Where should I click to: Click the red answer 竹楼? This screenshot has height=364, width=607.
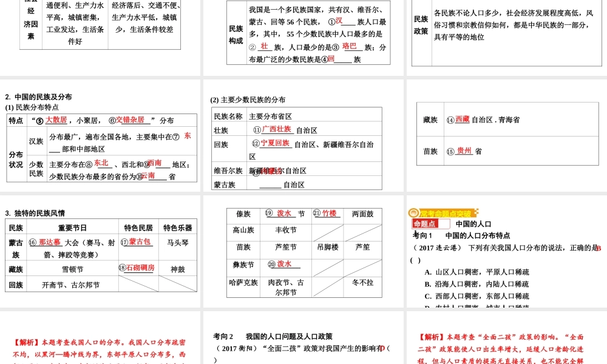[330, 213]
